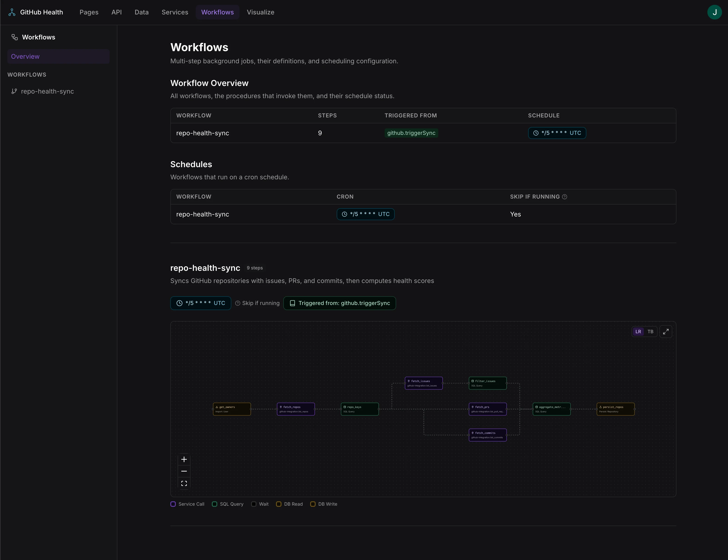Click the DB Write legend swatch
Viewport: 728px width, 560px height.
pos(313,504)
